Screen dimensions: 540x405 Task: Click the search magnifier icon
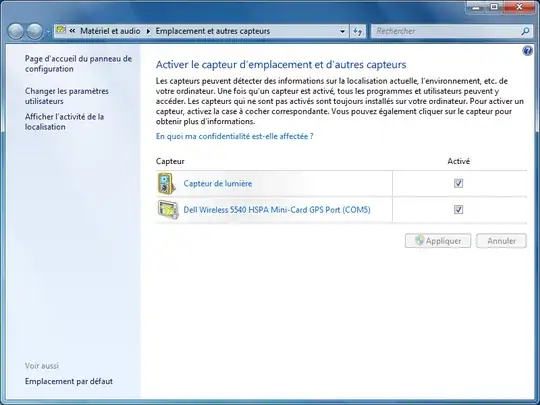525,31
